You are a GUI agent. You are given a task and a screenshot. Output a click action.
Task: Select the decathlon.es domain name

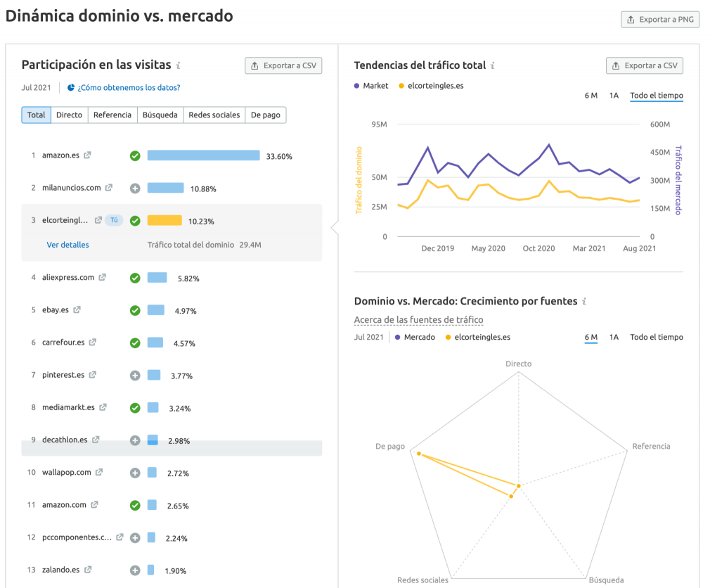click(x=65, y=440)
